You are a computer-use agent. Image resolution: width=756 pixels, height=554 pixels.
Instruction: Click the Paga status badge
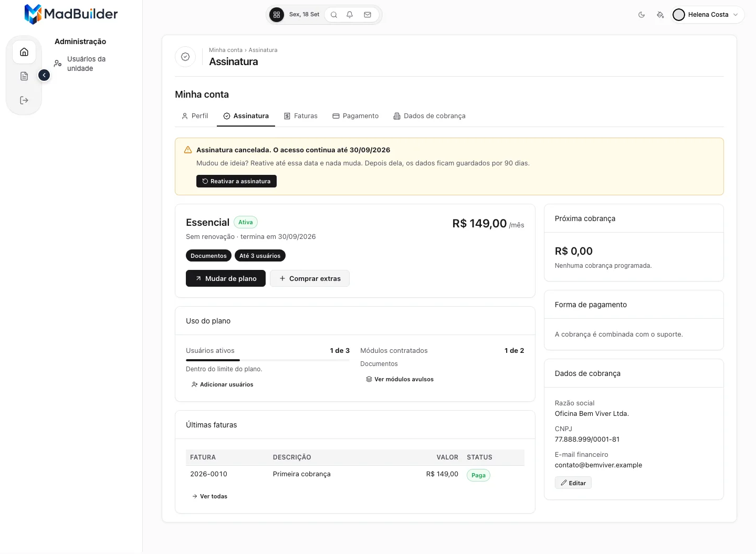tap(478, 475)
